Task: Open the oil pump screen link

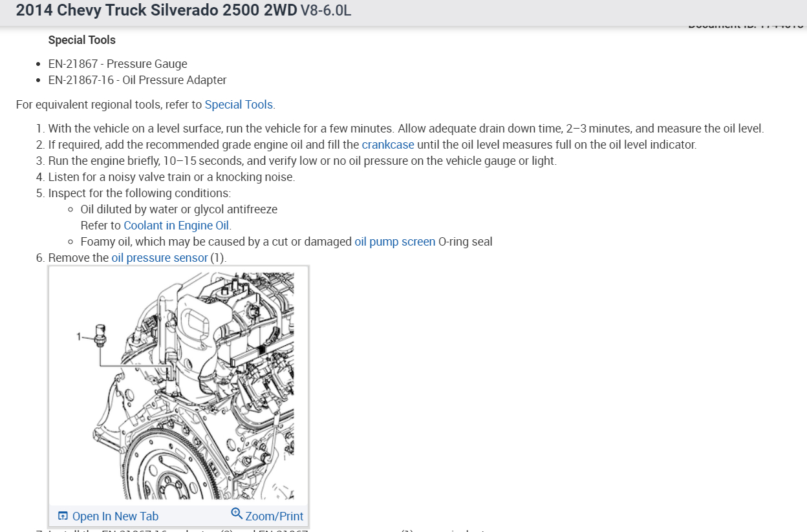Action: pyautogui.click(x=395, y=242)
